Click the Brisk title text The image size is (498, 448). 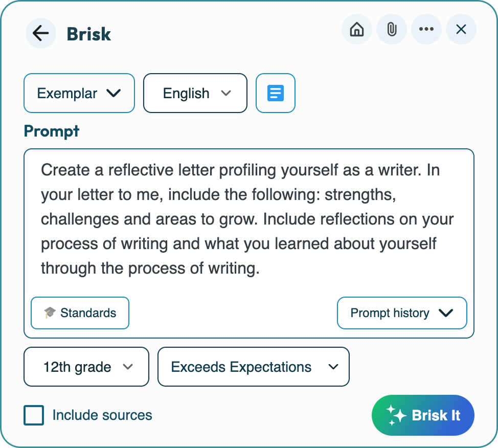pyautogui.click(x=88, y=34)
